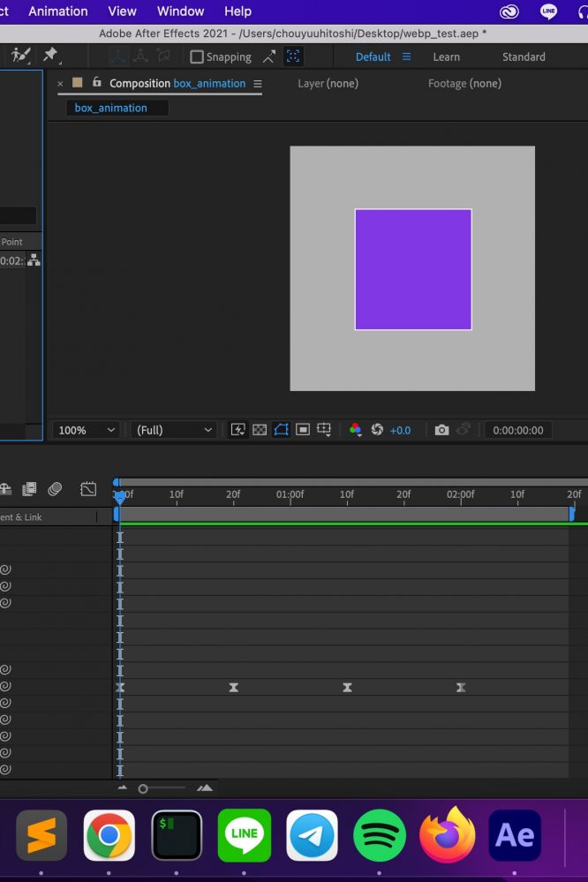Open grid and guide options

(x=324, y=430)
